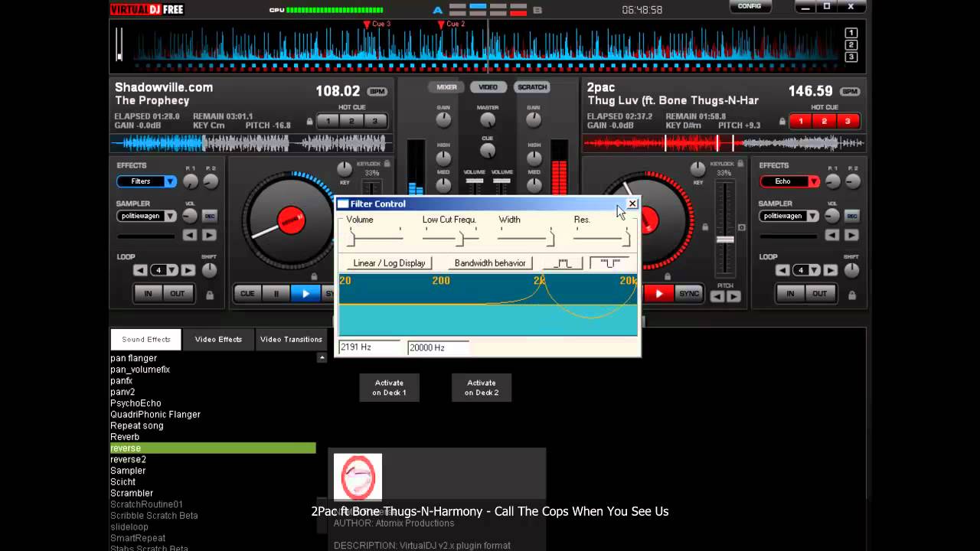Click the left deck Play button
980x551 pixels.
pos(305,293)
